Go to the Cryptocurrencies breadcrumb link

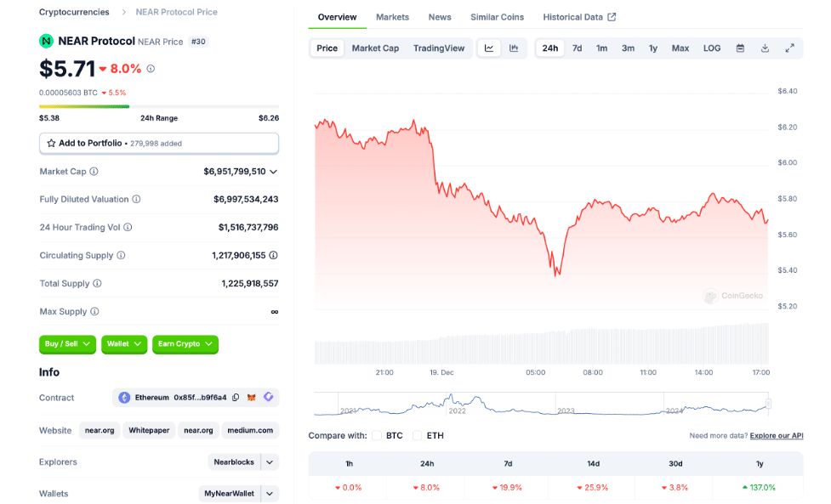click(x=74, y=12)
